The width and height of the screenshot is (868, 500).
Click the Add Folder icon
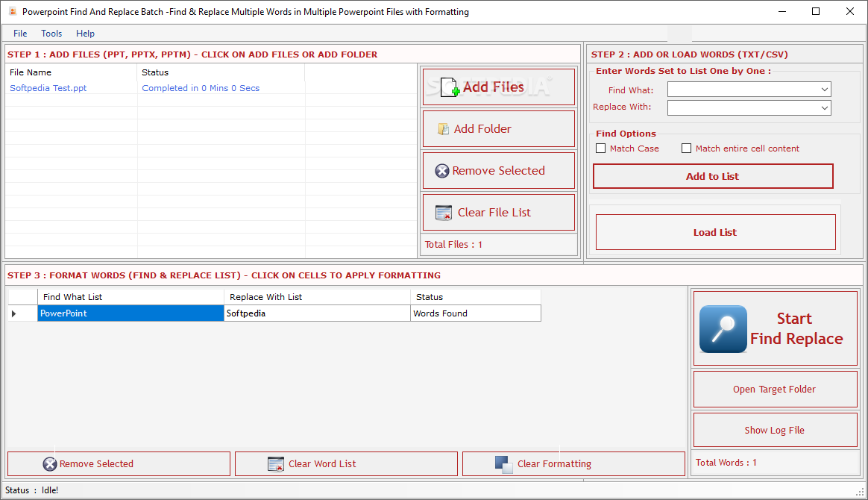[x=443, y=129]
